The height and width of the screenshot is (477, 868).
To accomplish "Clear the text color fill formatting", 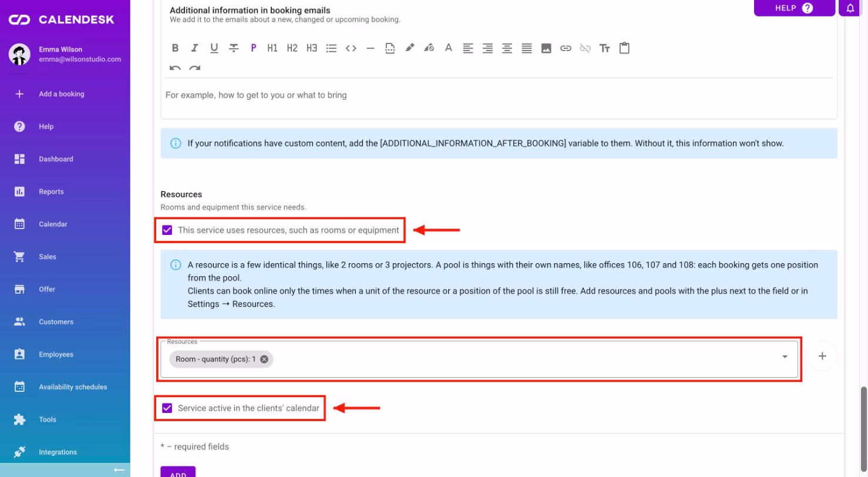I will point(429,48).
